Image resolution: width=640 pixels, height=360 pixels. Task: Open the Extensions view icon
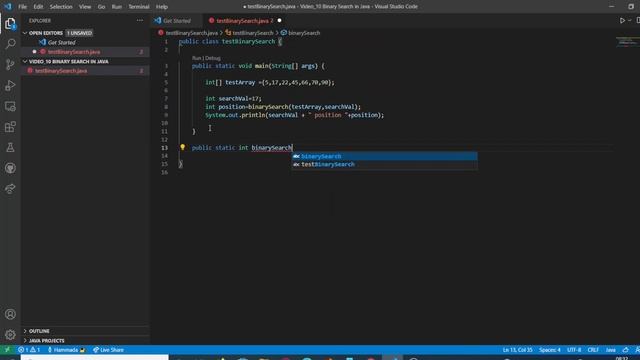(x=10, y=127)
